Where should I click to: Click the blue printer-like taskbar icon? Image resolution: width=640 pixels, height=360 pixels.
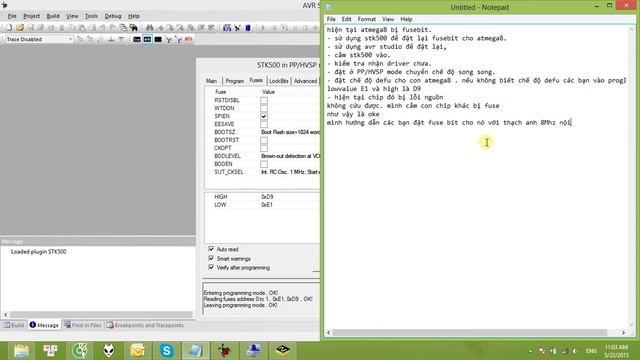[x=253, y=351]
